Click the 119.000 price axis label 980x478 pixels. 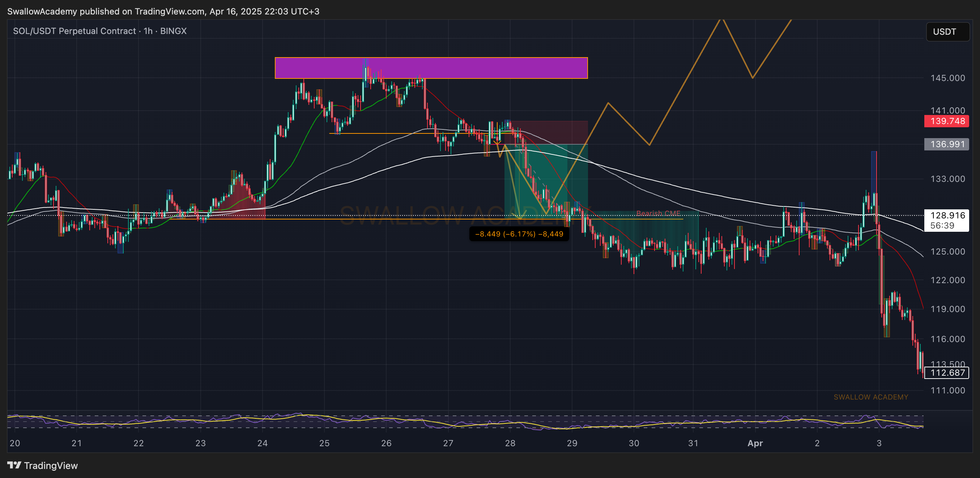(948, 309)
